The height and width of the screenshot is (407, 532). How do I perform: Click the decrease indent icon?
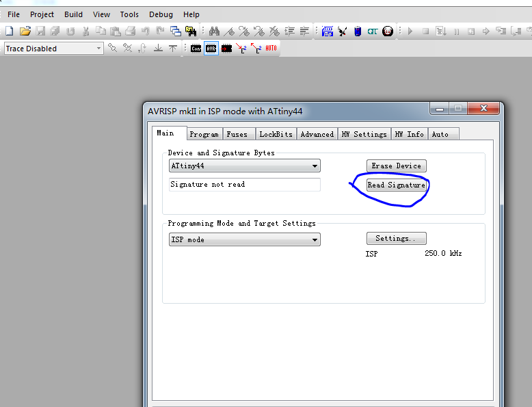(304, 31)
